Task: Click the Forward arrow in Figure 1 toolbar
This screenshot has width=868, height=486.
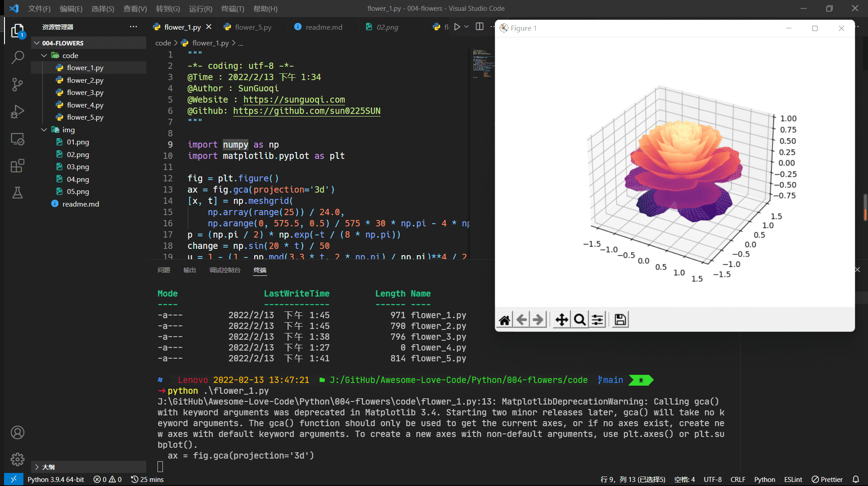Action: point(538,319)
